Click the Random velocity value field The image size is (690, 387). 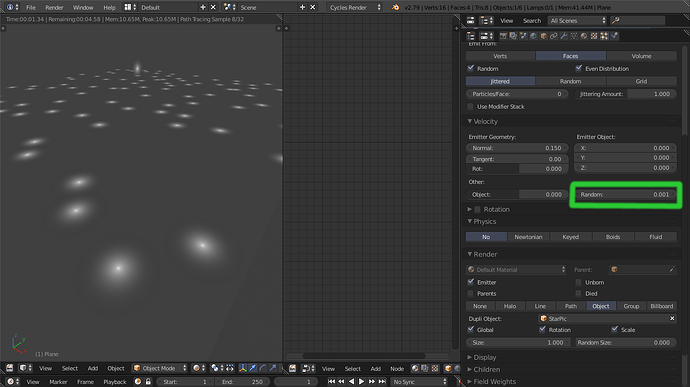626,194
